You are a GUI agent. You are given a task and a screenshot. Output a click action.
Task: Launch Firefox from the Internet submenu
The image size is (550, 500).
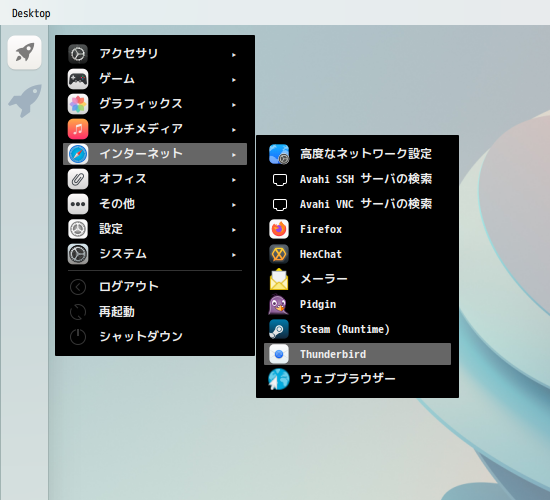(357, 229)
